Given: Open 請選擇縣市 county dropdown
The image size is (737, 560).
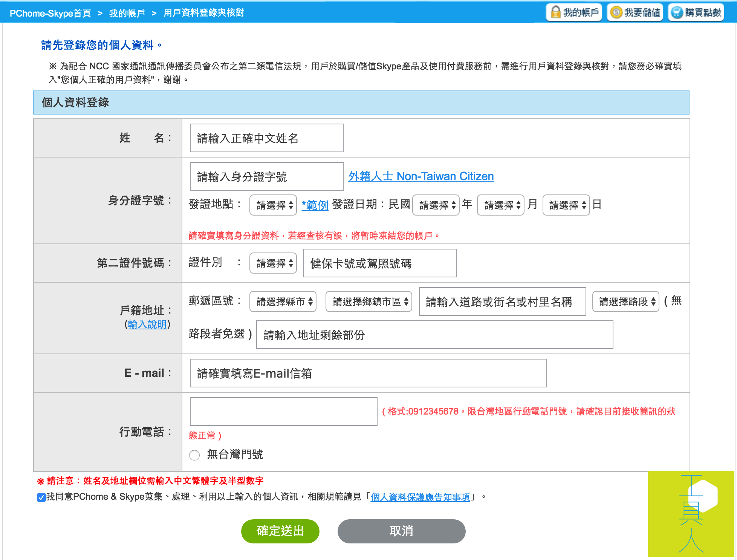Looking at the screenshot, I should point(283,301).
